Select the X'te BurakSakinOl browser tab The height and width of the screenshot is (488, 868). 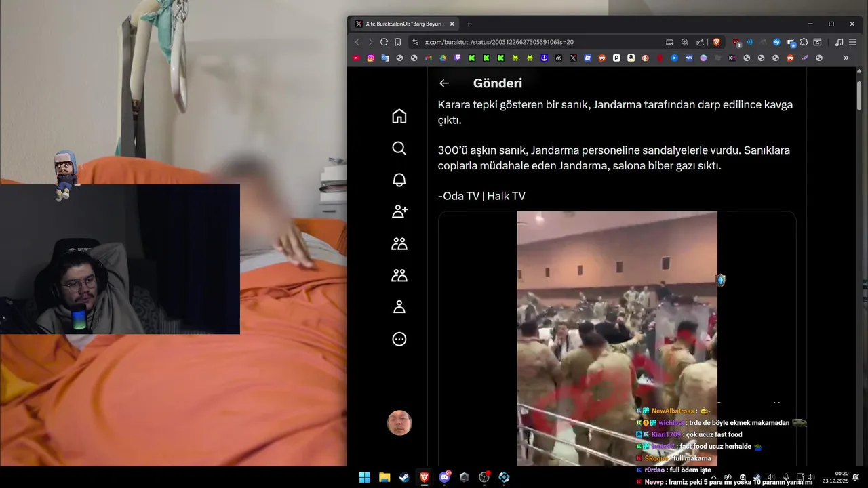click(x=406, y=24)
